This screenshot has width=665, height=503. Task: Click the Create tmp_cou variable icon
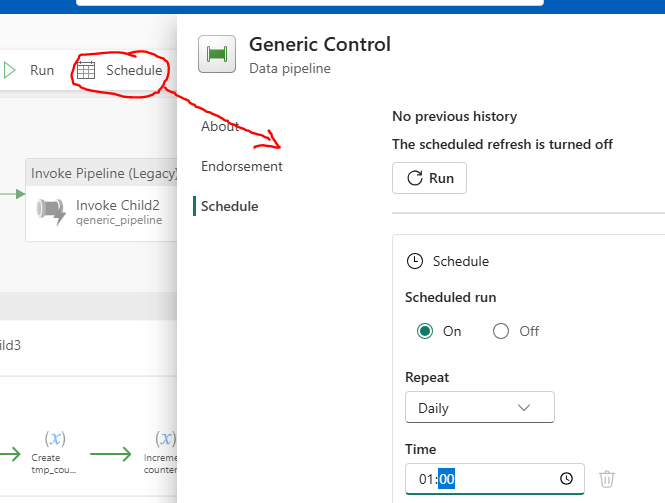tap(55, 439)
